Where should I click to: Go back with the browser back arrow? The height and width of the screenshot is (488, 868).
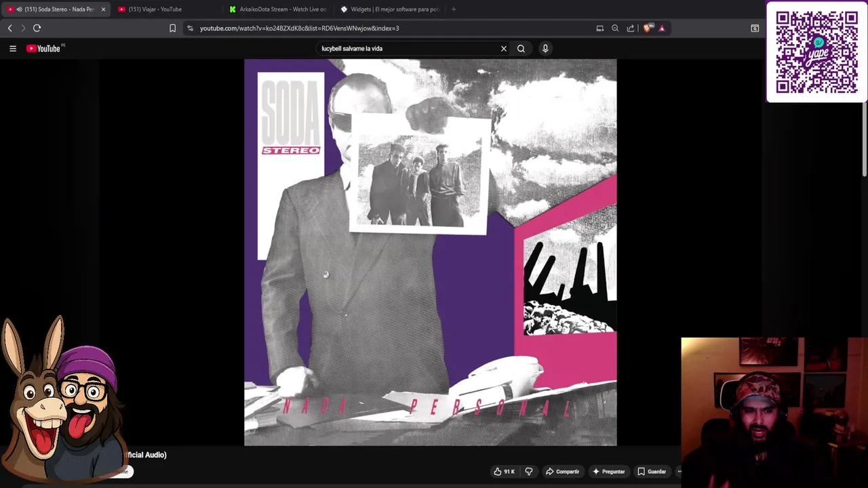pyautogui.click(x=9, y=28)
